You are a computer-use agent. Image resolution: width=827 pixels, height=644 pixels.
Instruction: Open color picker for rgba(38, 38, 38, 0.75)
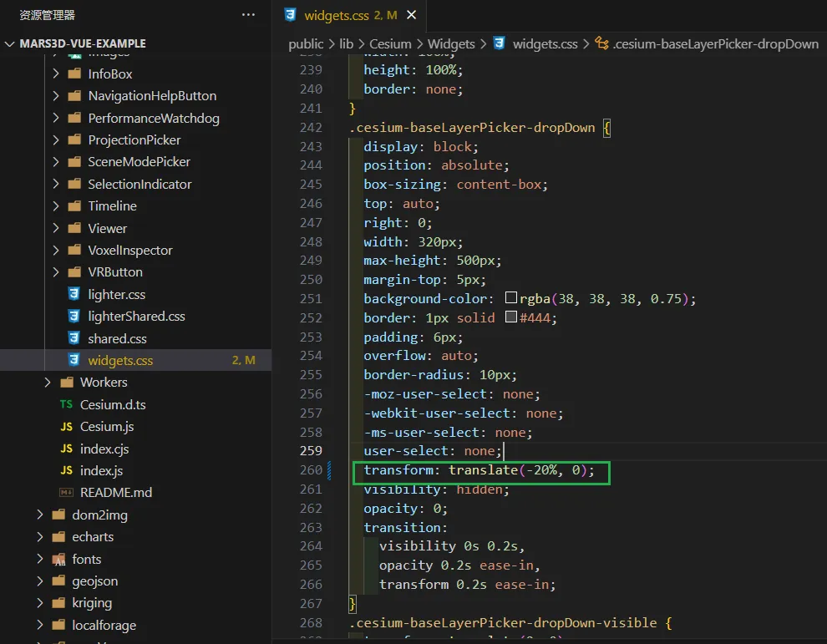coord(510,298)
